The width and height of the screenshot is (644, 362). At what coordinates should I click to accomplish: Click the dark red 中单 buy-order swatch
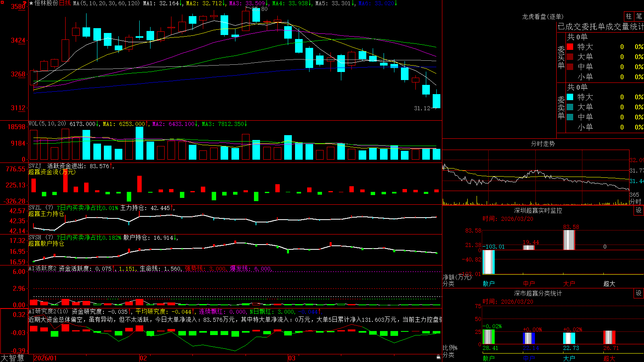point(570,67)
